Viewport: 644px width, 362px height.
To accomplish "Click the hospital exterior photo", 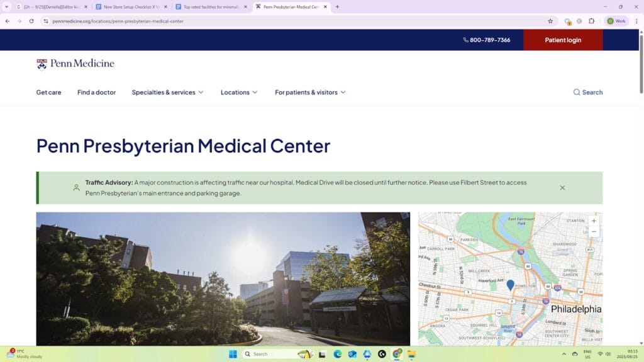I will point(223,278).
